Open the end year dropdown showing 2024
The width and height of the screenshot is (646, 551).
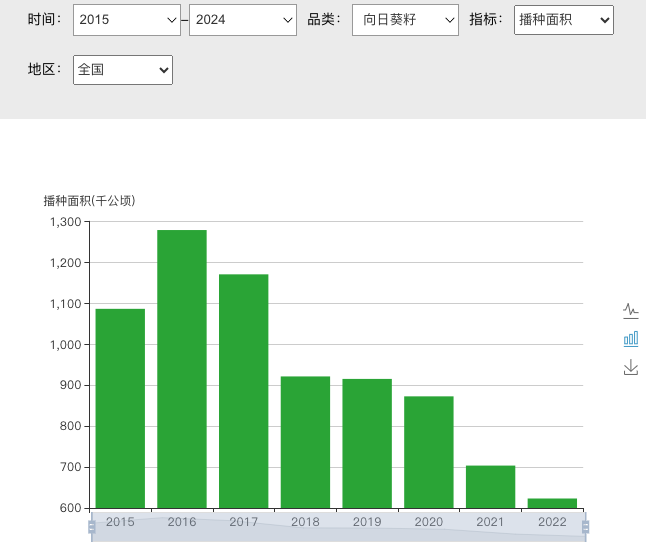[x=242, y=20]
